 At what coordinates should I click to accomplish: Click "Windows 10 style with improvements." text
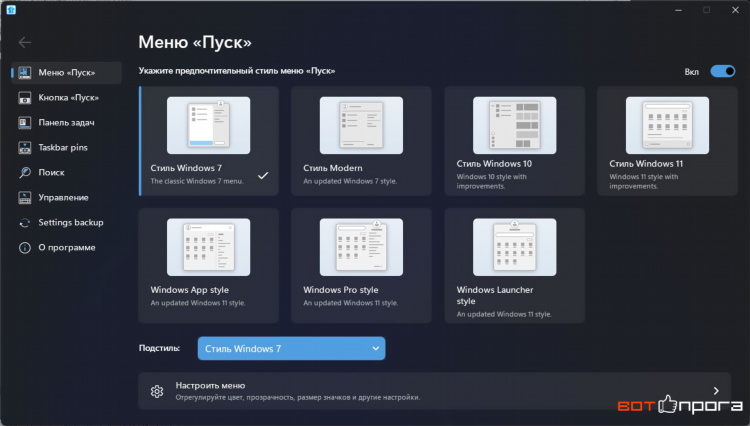(491, 181)
